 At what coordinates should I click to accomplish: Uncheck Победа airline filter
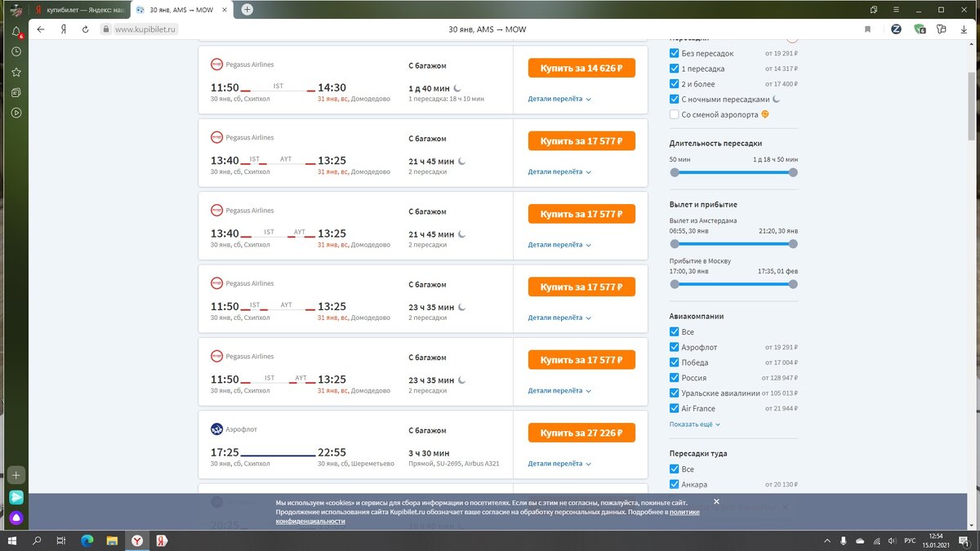point(675,362)
